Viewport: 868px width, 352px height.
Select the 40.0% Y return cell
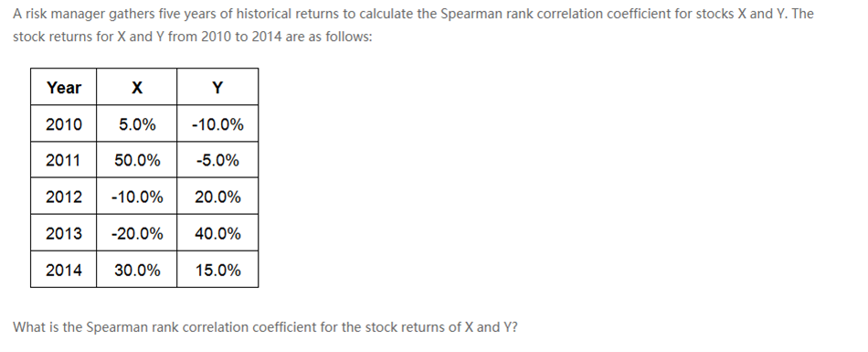click(x=217, y=233)
